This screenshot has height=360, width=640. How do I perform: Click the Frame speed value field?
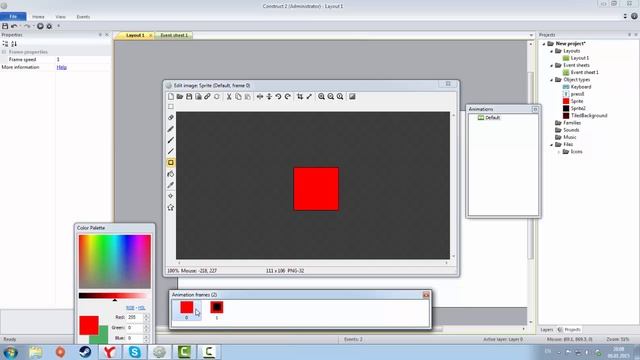(83, 60)
